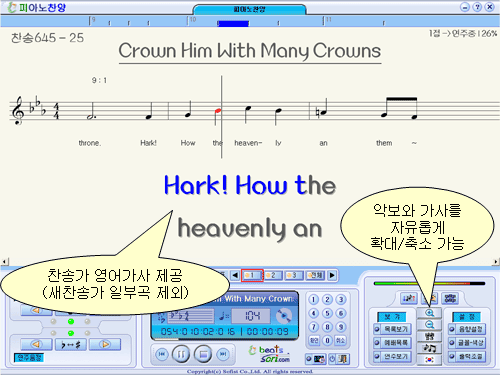Click the next verse right arrow
This screenshot has width=500, height=375.
tap(332, 275)
